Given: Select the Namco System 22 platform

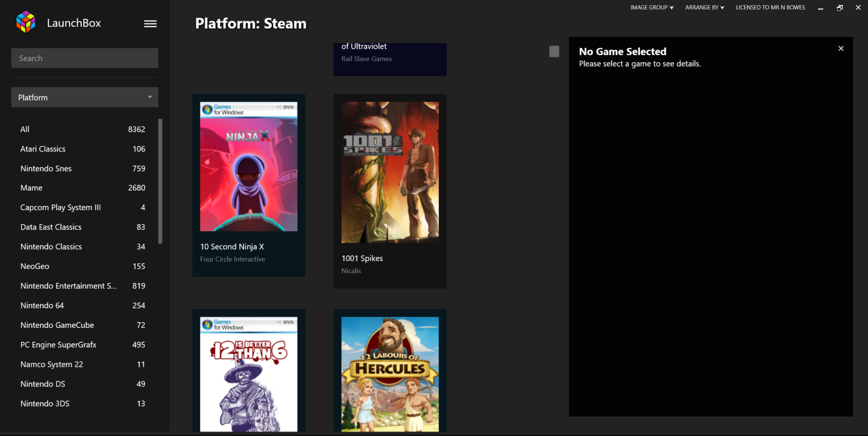Looking at the screenshot, I should coord(83,364).
